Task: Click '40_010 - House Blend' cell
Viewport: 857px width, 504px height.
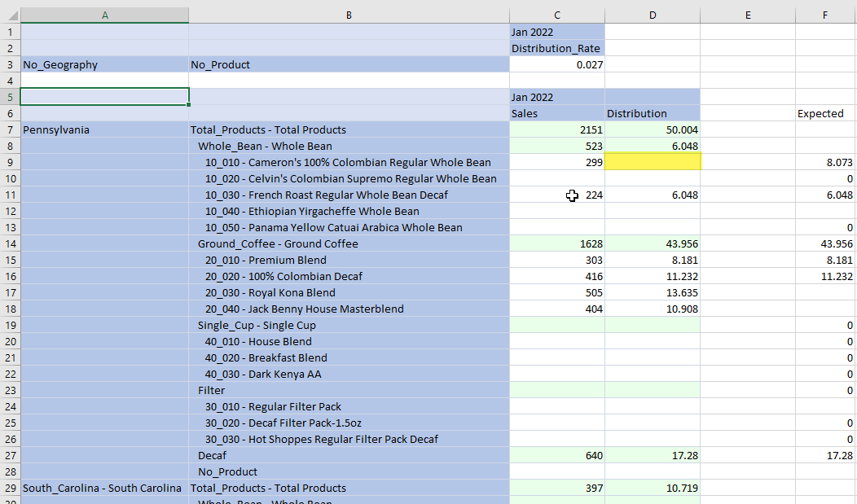Action: (x=349, y=341)
